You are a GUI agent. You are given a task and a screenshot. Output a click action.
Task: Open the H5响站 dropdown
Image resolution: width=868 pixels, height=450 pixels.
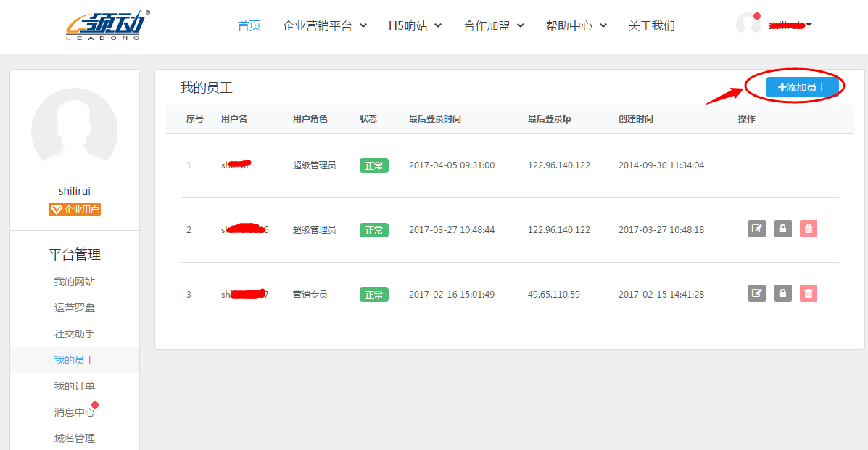point(415,26)
